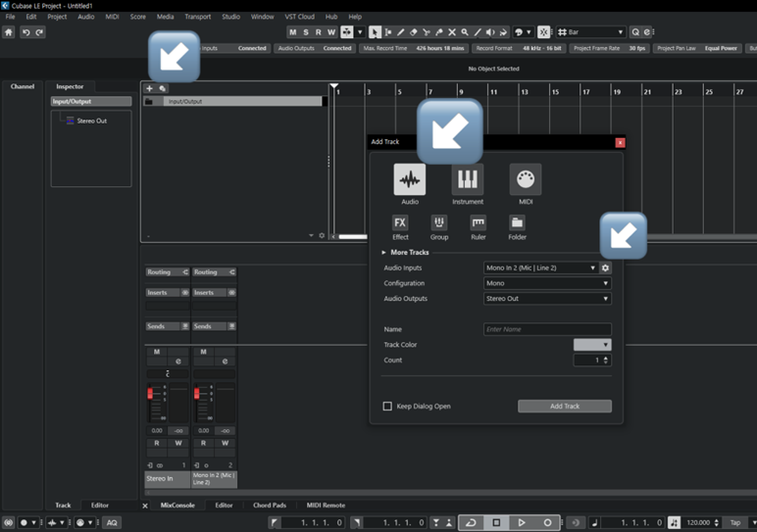Viewport: 757px width, 532px height.
Task: Select the Ruler track icon
Action: pos(478,223)
